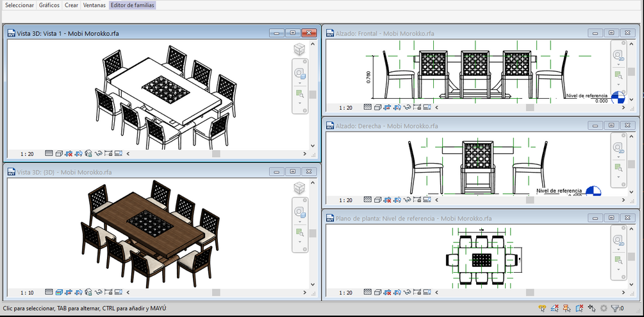
Task: Open view scale 1 : 20 in Vista 1
Action: [x=27, y=154]
